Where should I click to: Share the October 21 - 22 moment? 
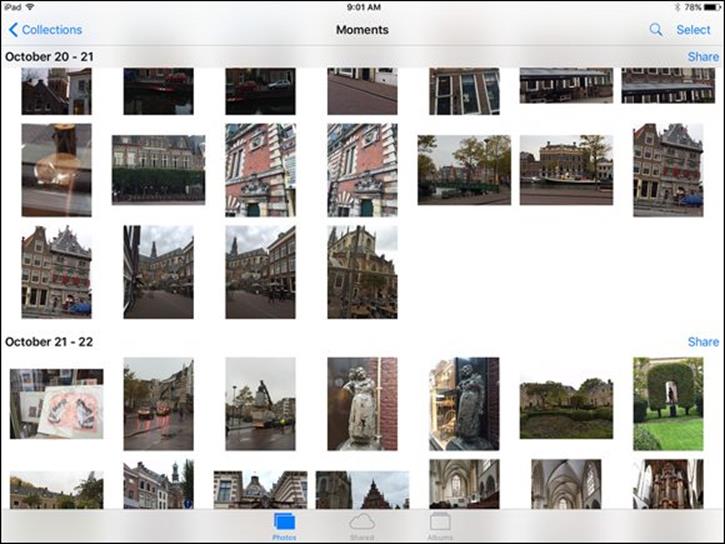(x=703, y=342)
